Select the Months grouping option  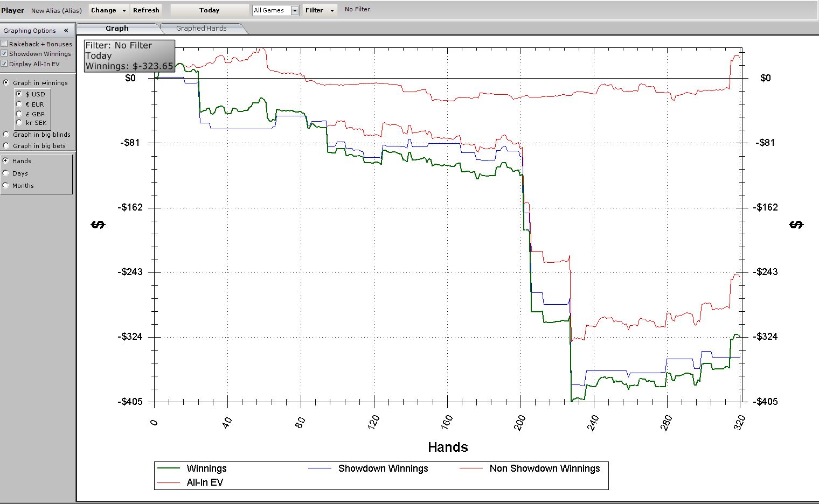[x=6, y=186]
